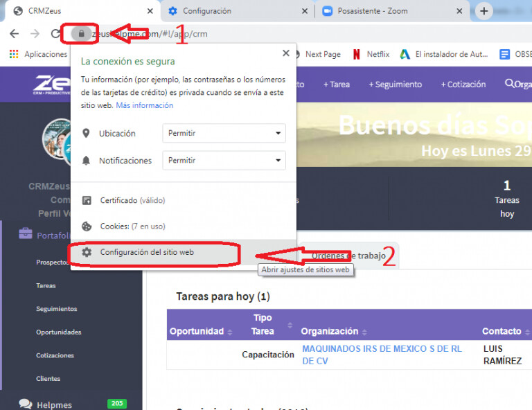
Task: Open Clientes in sidebar
Action: (x=48, y=378)
